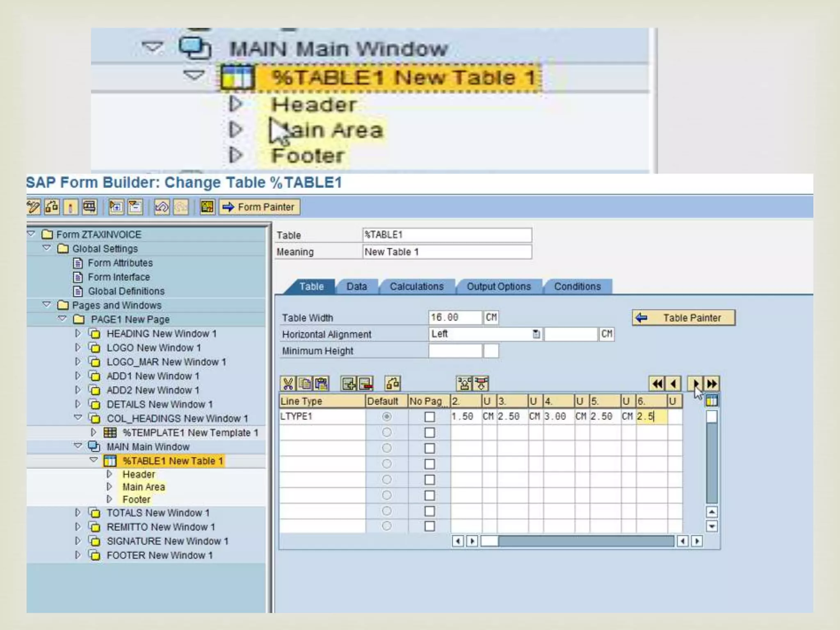Open the Horizontal Alignment dropdown
This screenshot has height=630, width=840.
(x=536, y=334)
